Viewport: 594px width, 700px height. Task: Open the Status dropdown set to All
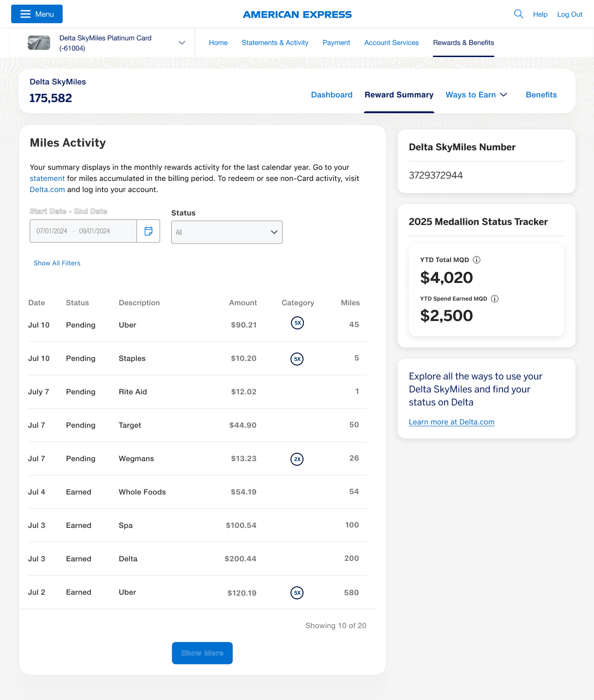tap(227, 232)
